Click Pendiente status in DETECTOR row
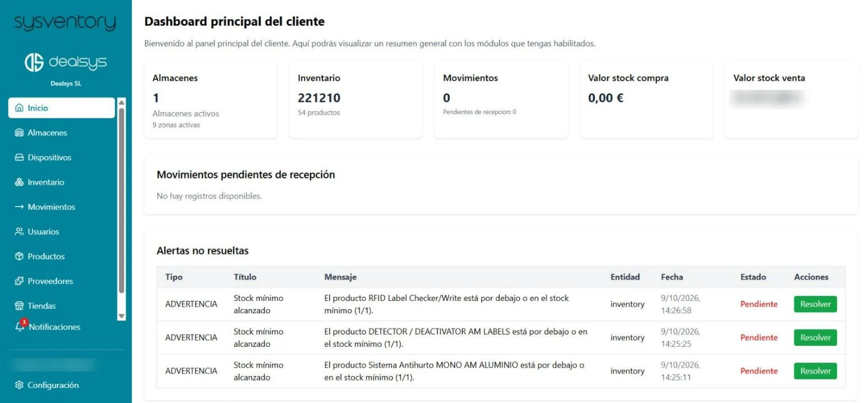 point(759,337)
